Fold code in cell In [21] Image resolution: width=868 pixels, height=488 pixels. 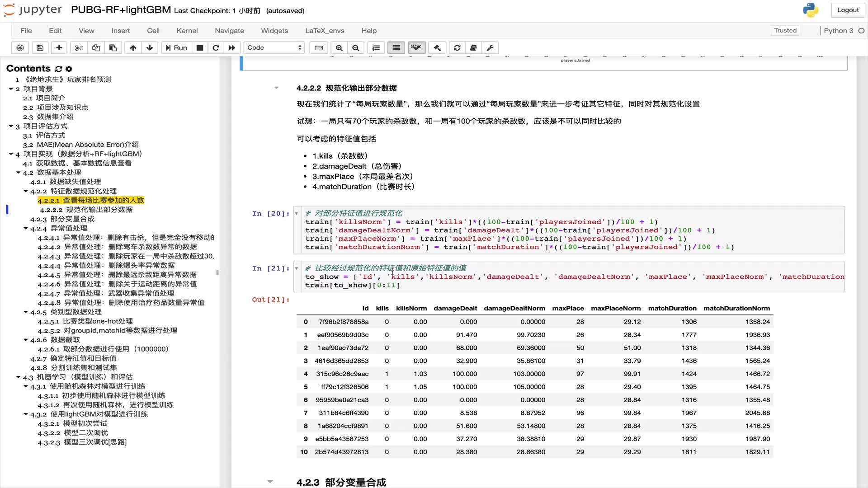(x=297, y=268)
